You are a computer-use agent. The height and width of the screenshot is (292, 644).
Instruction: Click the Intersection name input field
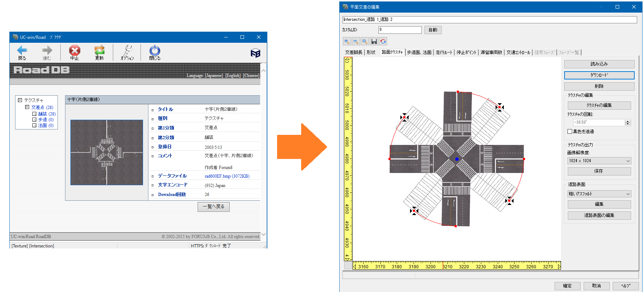click(x=489, y=19)
